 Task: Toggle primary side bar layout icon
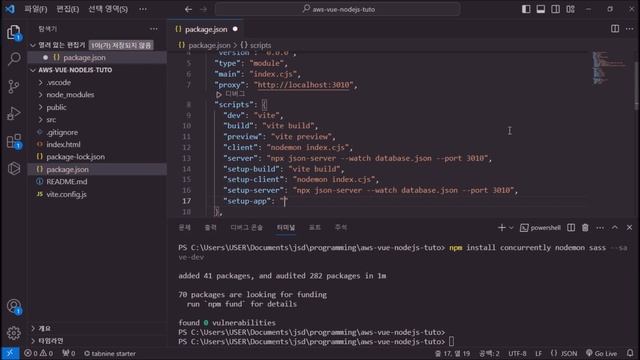point(526,9)
